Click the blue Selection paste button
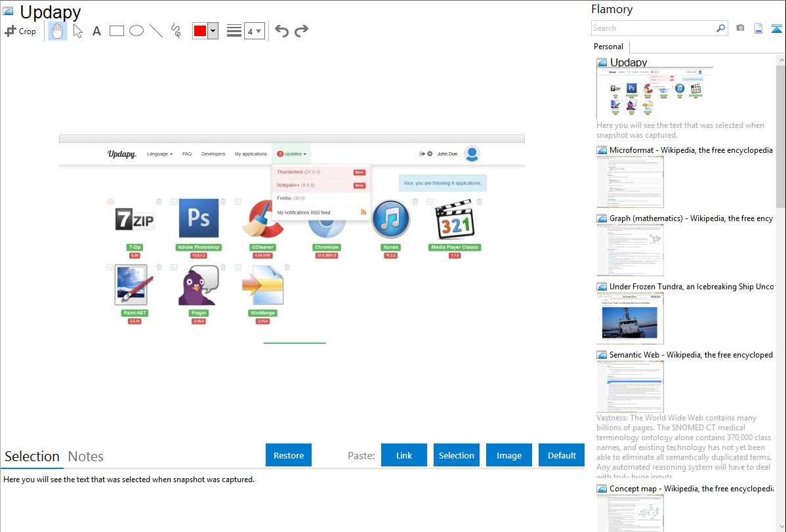Screen dimensions: 786x532 point(456,455)
